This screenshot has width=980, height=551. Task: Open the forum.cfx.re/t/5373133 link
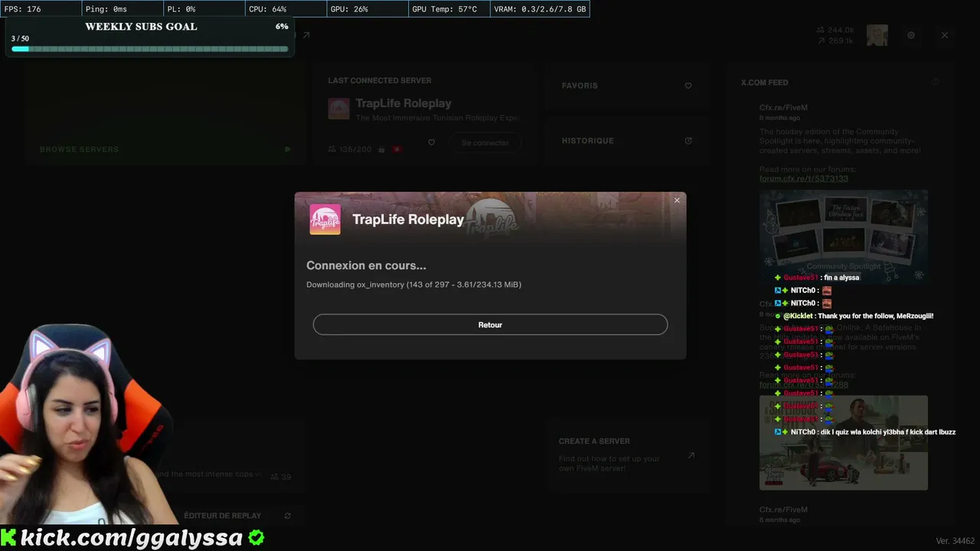[803, 179]
